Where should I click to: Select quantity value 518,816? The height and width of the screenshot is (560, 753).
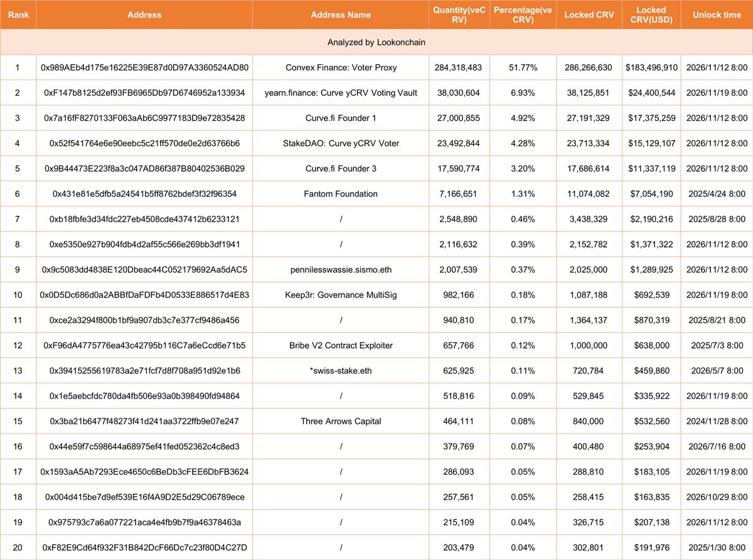(x=458, y=396)
